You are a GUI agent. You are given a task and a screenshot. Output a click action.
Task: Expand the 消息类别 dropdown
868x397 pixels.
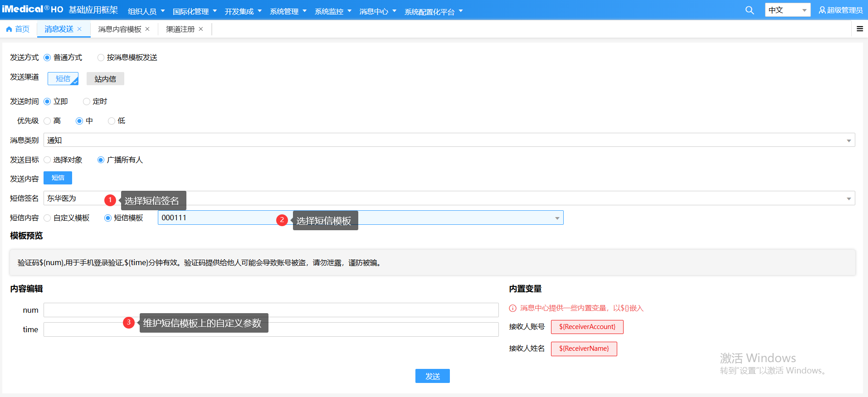click(848, 140)
